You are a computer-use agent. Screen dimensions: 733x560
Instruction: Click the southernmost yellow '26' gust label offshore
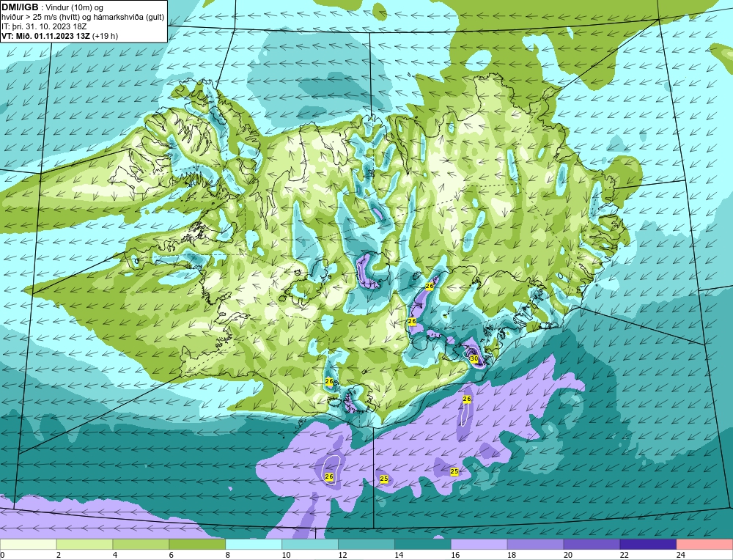point(329,476)
